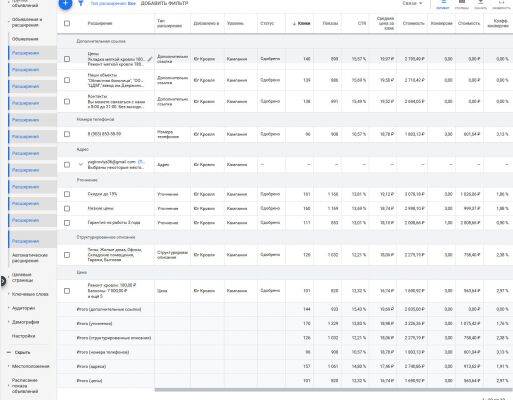Click the 'Дополнительная ссылка' group header
This screenshot has height=400, width=513.
coord(101,41)
